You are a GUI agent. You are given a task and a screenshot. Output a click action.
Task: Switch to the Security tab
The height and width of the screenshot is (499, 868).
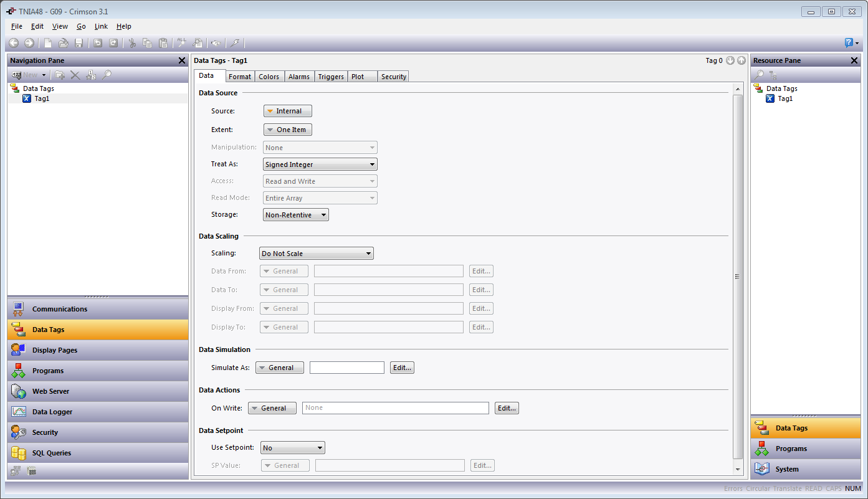[394, 77]
